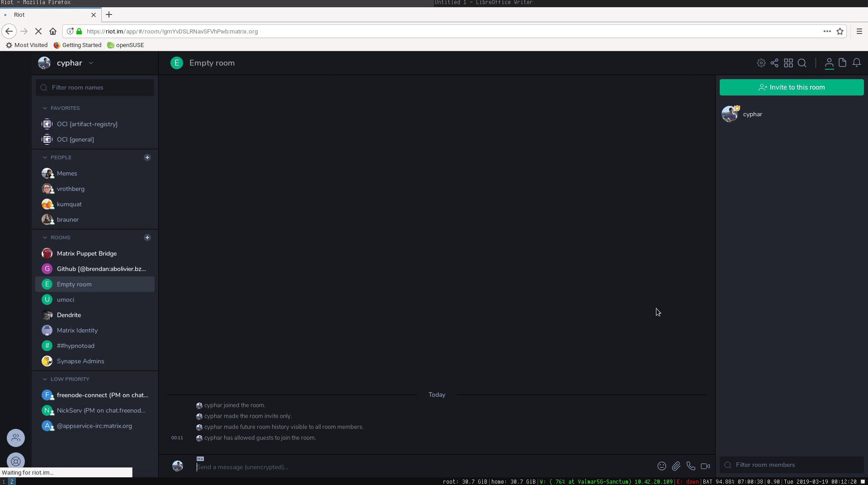Image resolution: width=868 pixels, height=485 pixels.
Task: Open the umoci room
Action: pos(95,300)
